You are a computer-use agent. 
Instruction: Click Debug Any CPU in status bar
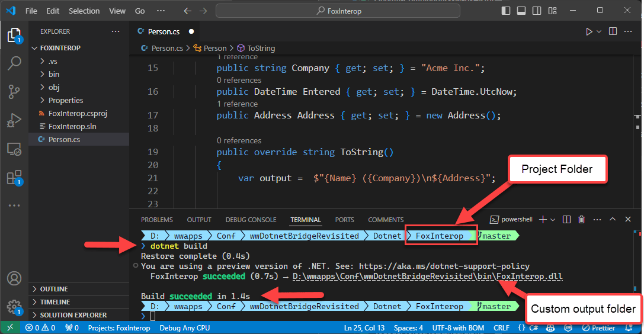click(x=184, y=327)
